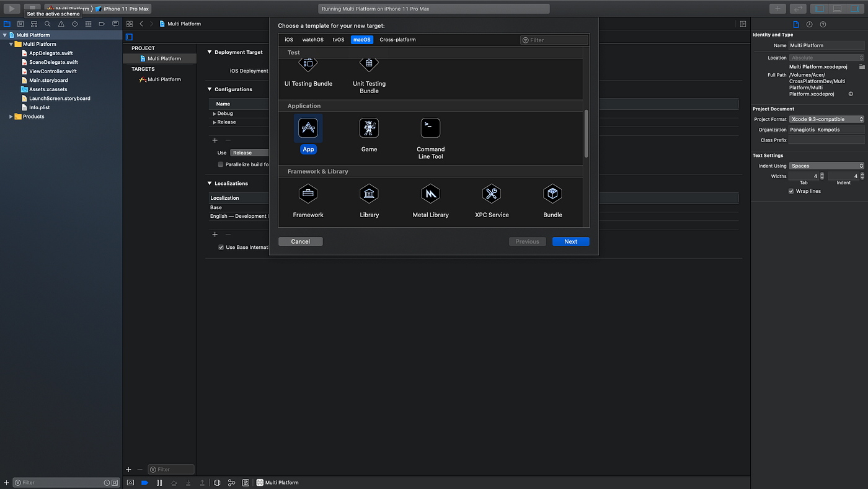868x489 pixels.
Task: Toggle breakpoints activation in debug bar
Action: tap(144, 482)
